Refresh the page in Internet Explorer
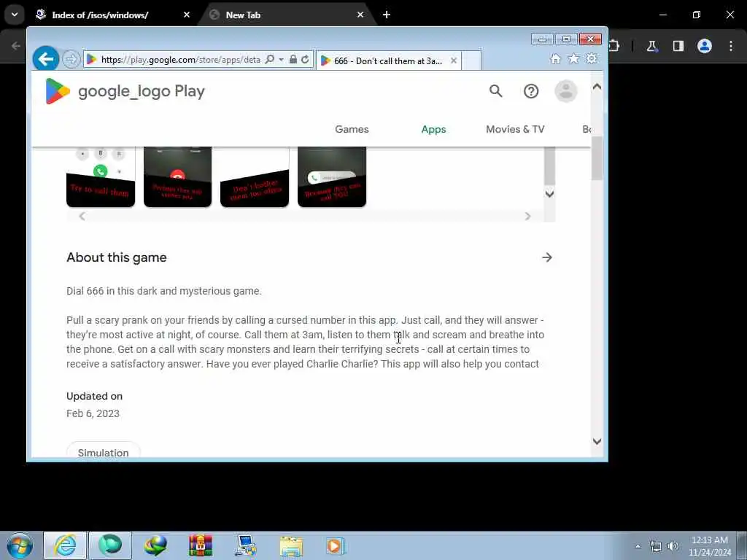The height and width of the screenshot is (560, 747). click(305, 60)
